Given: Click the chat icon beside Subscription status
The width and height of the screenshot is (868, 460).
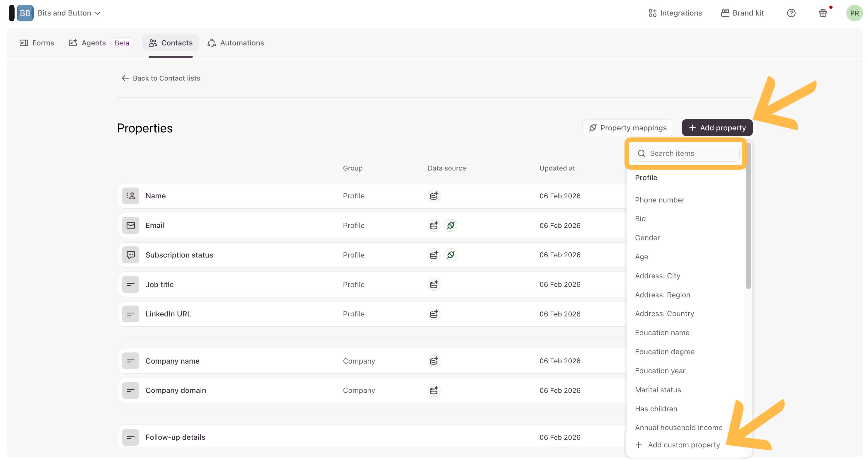Looking at the screenshot, I should coord(130,255).
